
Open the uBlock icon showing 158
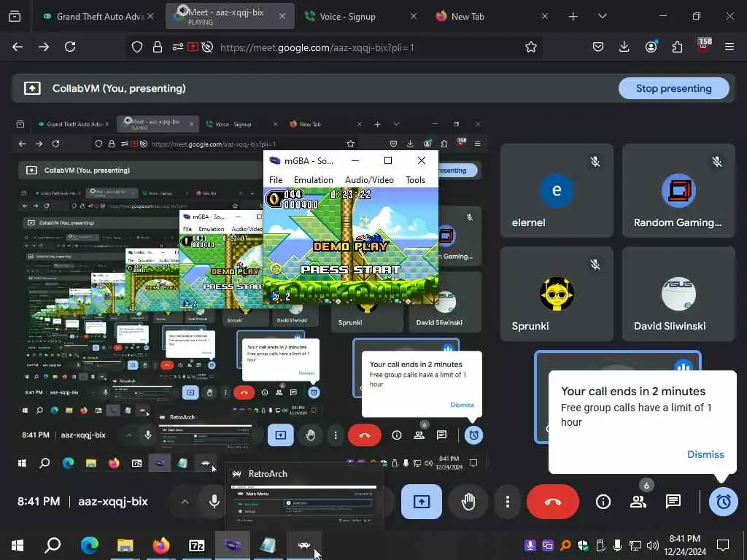704,47
